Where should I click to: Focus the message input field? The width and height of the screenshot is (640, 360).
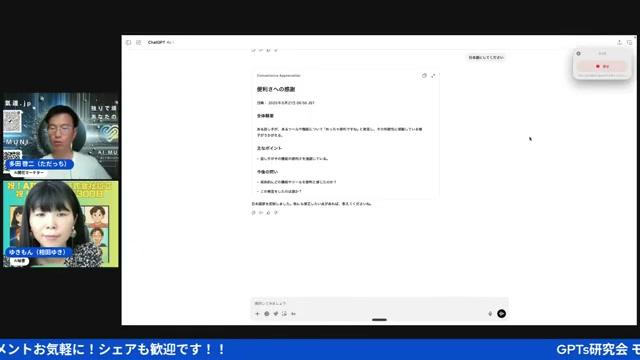(x=379, y=303)
